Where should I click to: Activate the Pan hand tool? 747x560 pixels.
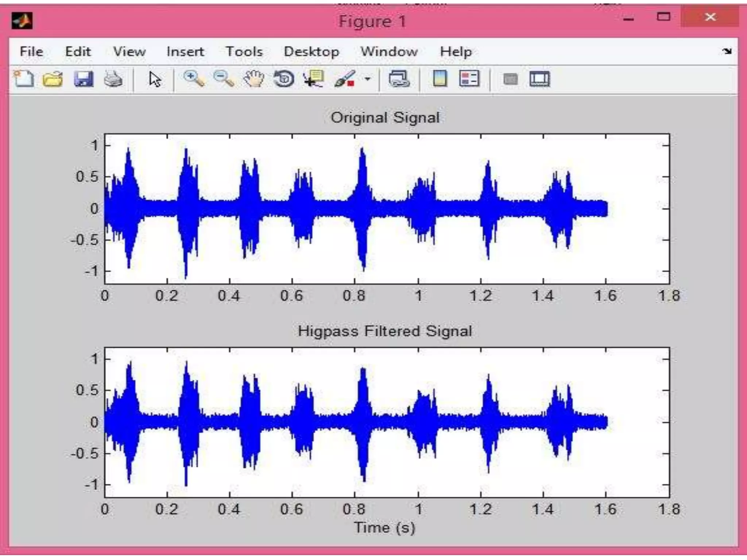253,79
